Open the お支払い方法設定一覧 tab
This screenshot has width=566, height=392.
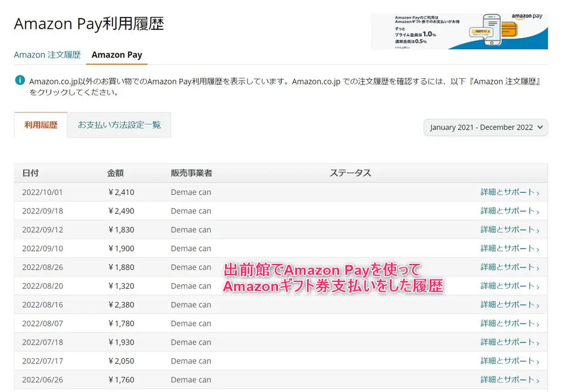click(x=119, y=125)
